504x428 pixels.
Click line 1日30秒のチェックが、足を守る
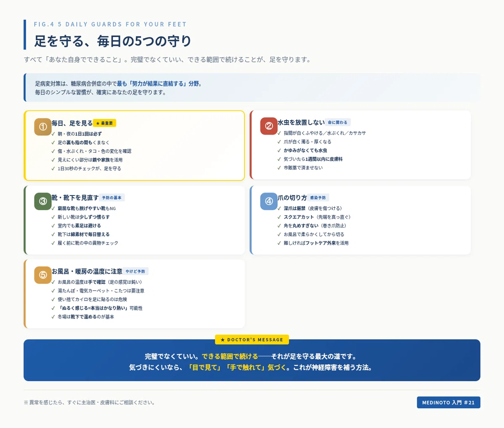89,169
